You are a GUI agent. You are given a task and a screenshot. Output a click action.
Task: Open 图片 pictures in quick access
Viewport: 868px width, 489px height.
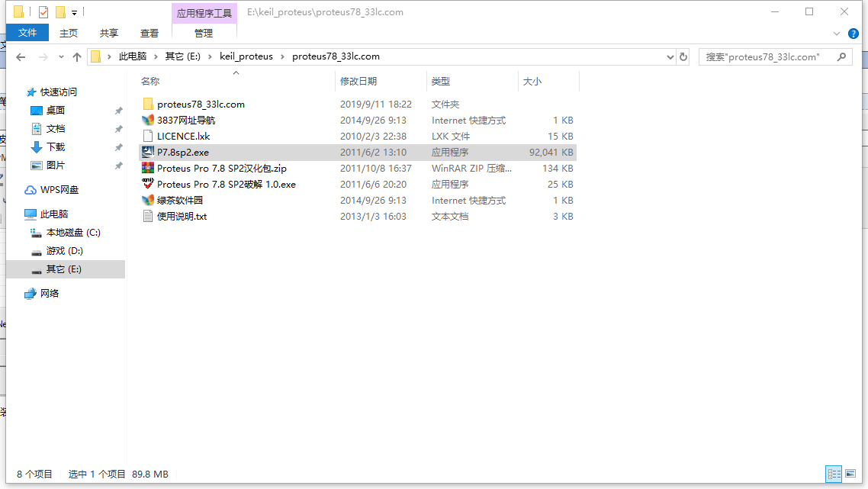tap(56, 165)
